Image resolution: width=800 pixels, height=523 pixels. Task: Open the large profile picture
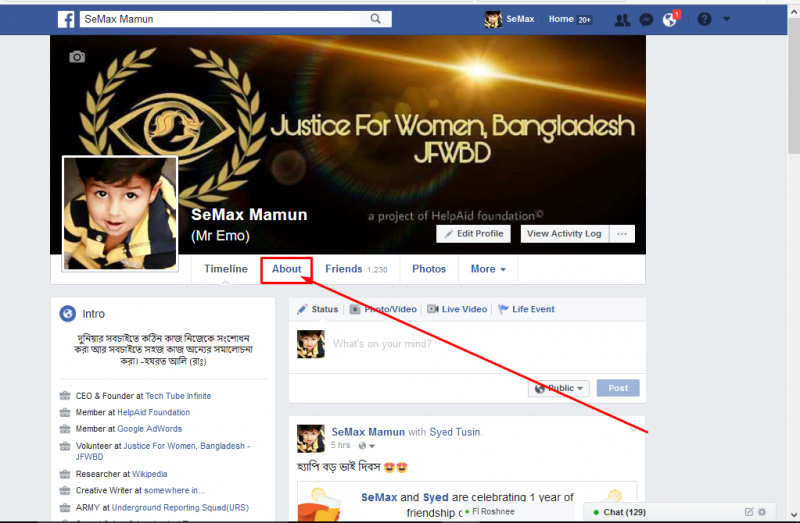tap(120, 213)
